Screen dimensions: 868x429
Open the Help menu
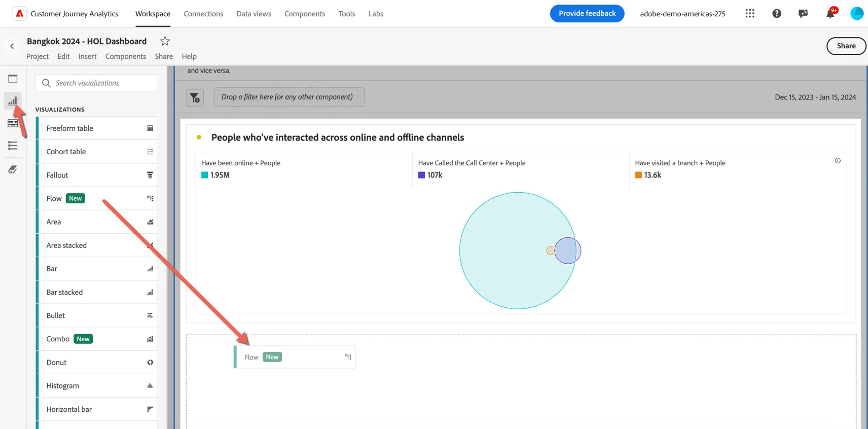click(189, 56)
